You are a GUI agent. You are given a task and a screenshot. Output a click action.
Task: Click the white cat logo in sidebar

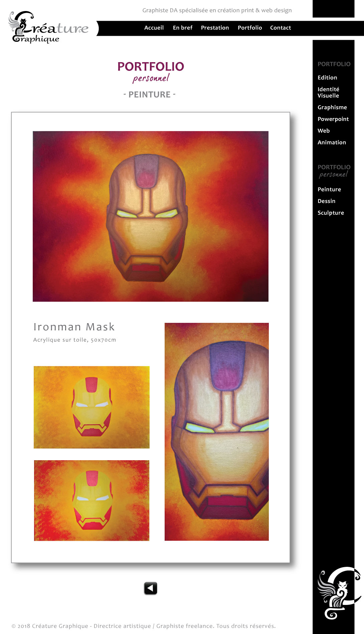pos(339,593)
